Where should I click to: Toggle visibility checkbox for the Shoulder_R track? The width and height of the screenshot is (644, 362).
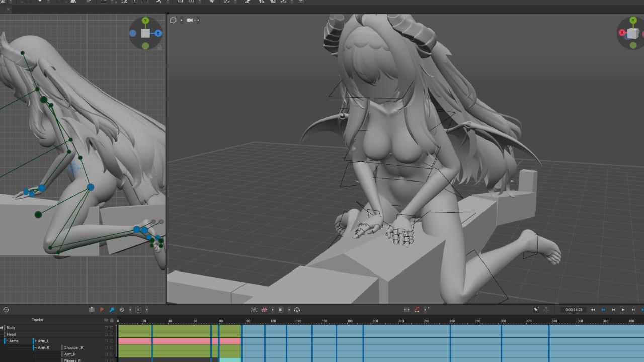[106, 347]
